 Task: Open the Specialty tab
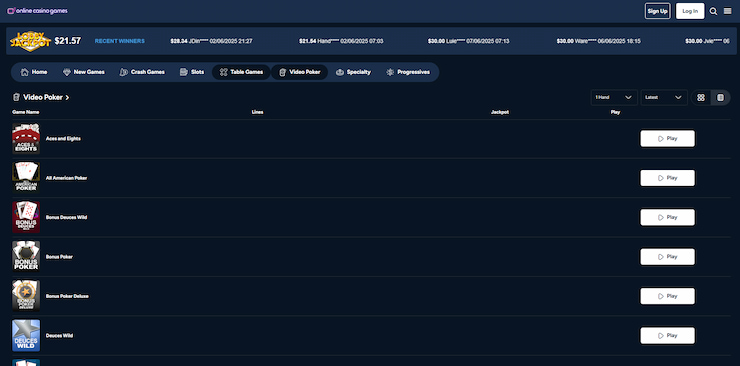coord(353,72)
